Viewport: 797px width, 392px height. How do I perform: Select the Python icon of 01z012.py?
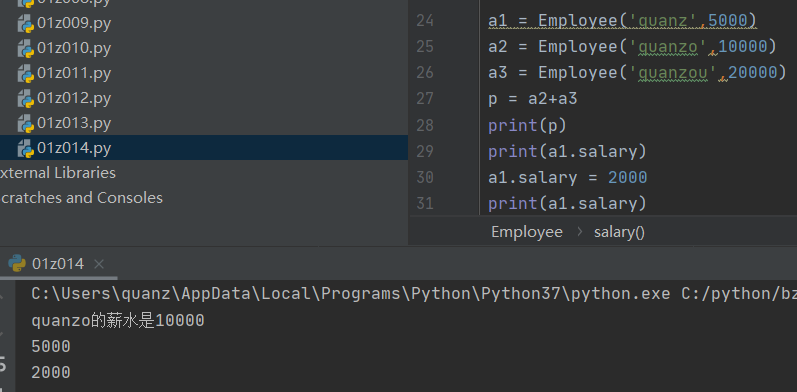tap(25, 99)
